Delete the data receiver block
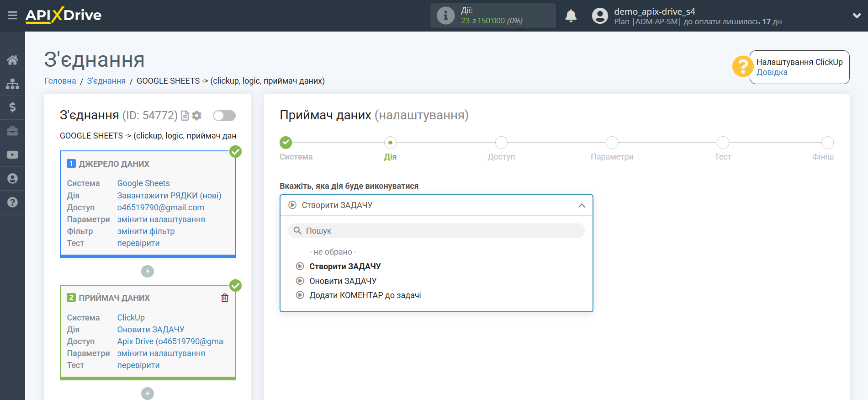The image size is (868, 400). pos(225,298)
